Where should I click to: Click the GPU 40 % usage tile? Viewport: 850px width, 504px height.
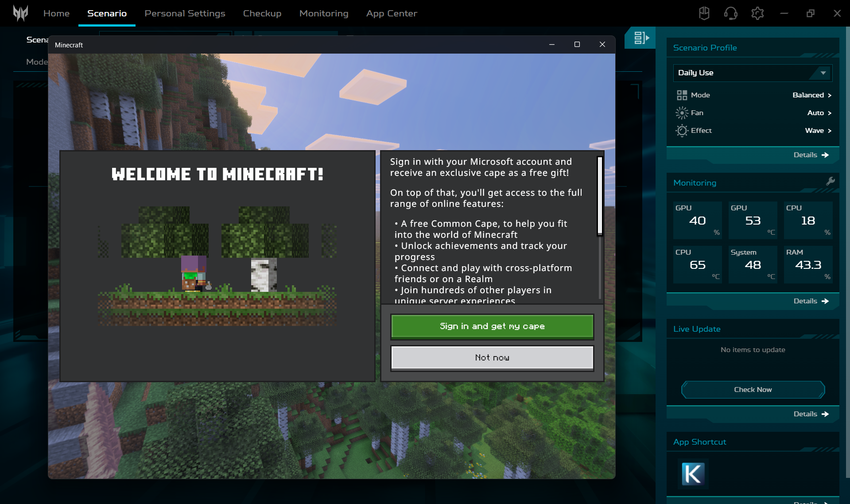point(697,220)
